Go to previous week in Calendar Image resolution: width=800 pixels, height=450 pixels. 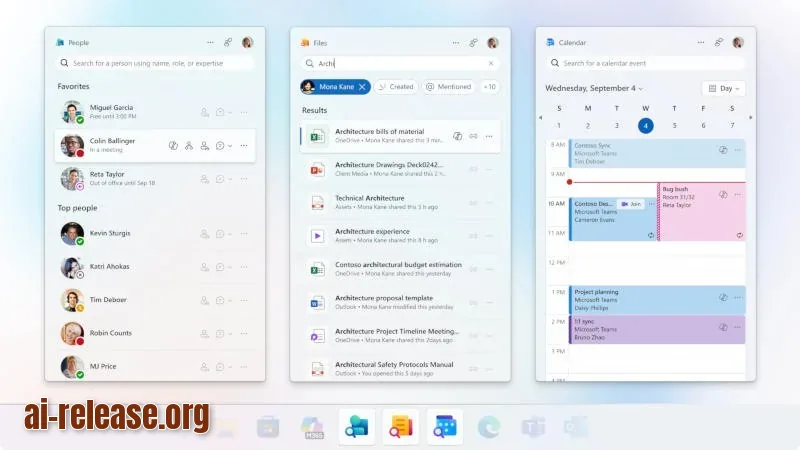(541, 117)
